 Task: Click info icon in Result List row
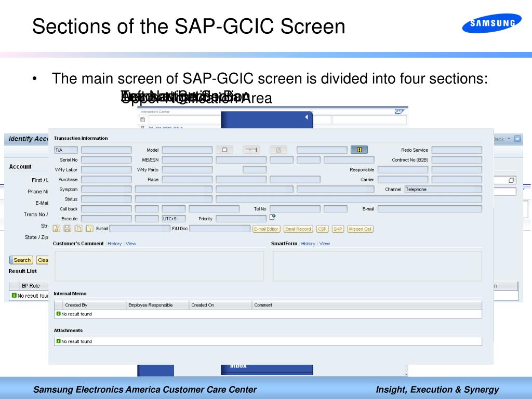click(14, 296)
